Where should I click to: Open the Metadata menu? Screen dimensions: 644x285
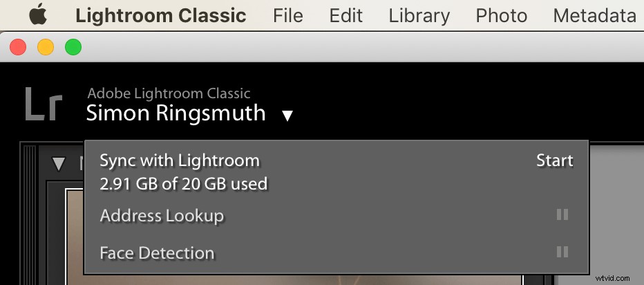click(595, 16)
